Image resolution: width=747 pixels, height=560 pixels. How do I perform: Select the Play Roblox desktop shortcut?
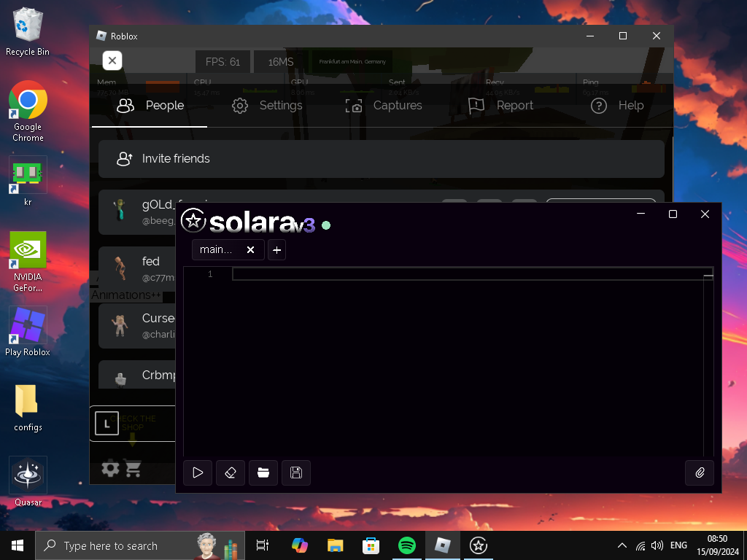pos(28,332)
